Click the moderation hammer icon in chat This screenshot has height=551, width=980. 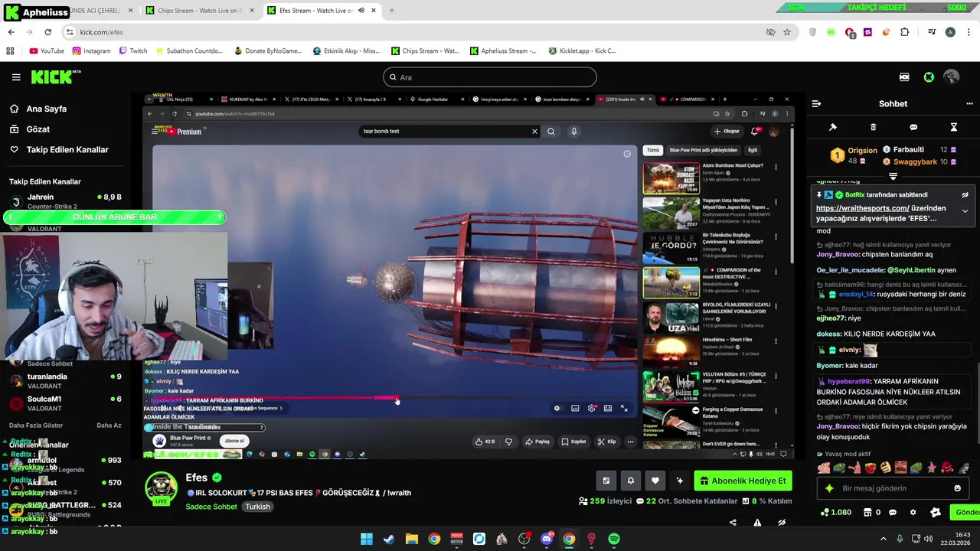pos(833,127)
